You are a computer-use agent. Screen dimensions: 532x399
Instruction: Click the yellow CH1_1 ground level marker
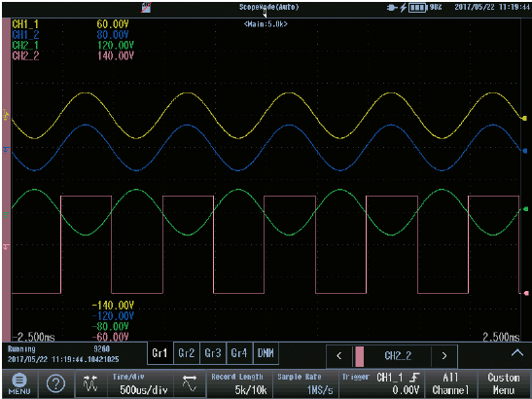point(7,115)
